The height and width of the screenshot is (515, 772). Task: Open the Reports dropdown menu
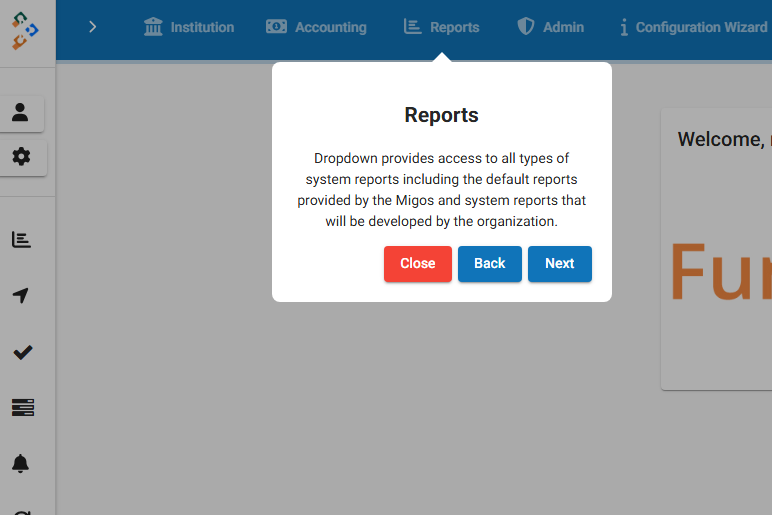(441, 27)
